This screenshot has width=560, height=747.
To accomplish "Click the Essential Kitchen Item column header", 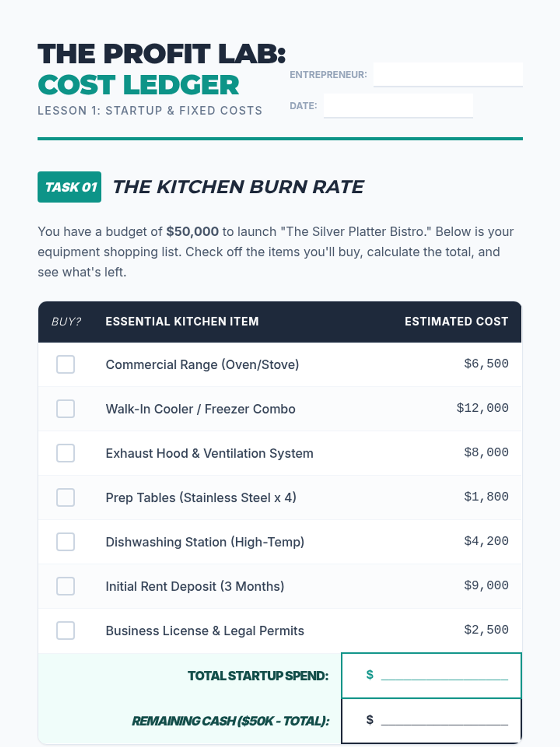I will 182,321.
